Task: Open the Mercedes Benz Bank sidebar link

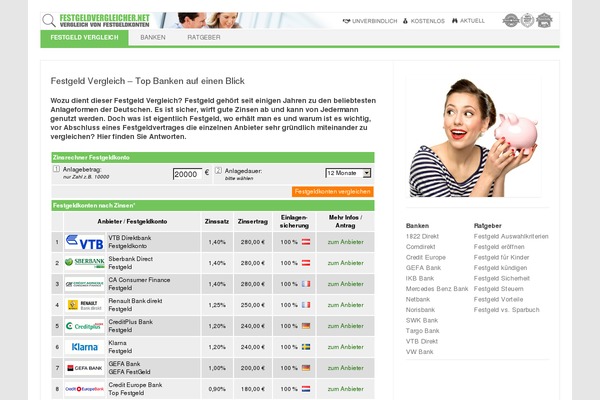Action: pos(437,289)
